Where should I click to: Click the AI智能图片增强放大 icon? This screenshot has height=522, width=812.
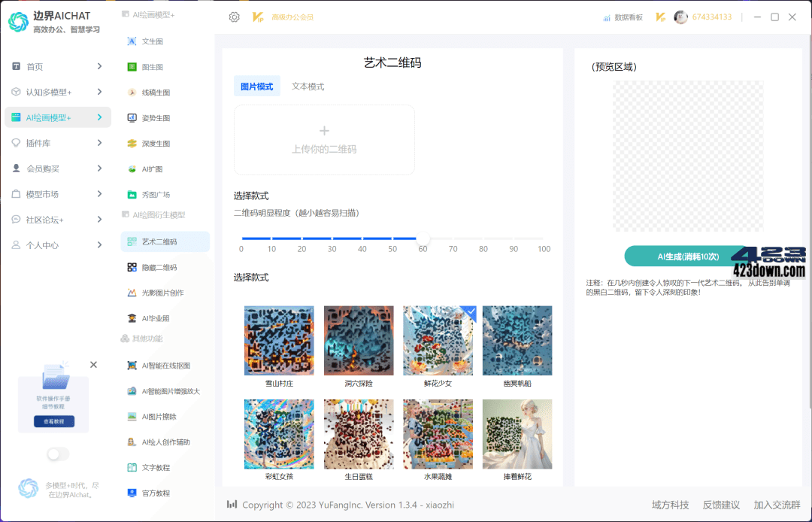[x=132, y=391]
